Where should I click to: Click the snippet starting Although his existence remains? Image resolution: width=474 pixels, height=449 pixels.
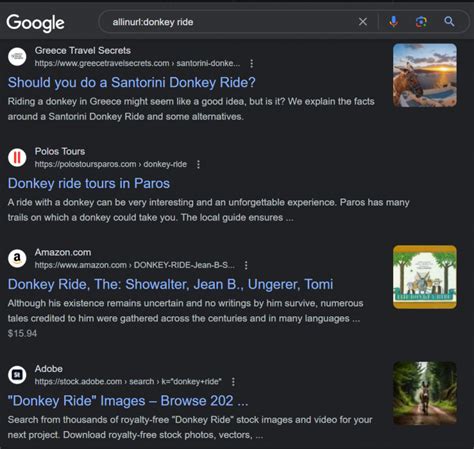click(x=185, y=311)
